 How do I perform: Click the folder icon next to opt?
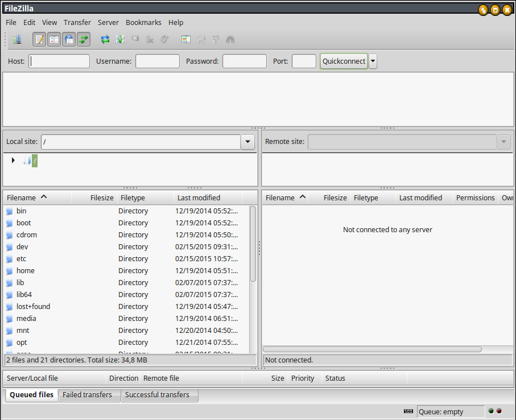[x=10, y=343]
